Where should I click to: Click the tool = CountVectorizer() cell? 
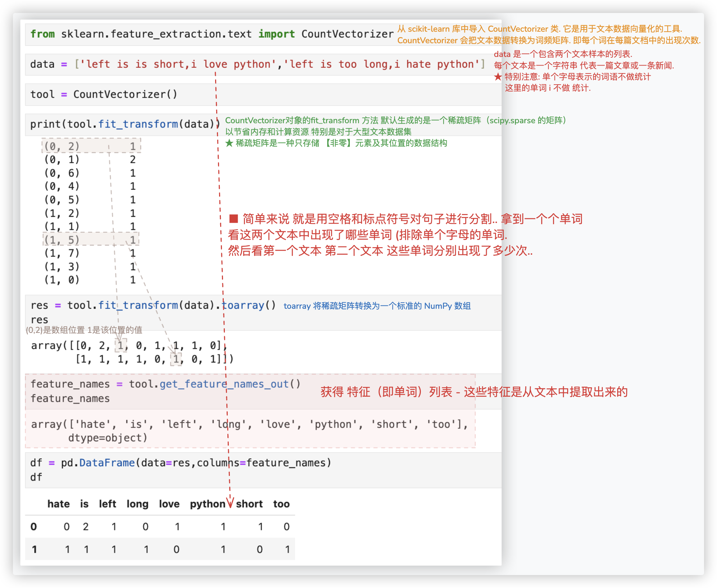[x=104, y=94]
